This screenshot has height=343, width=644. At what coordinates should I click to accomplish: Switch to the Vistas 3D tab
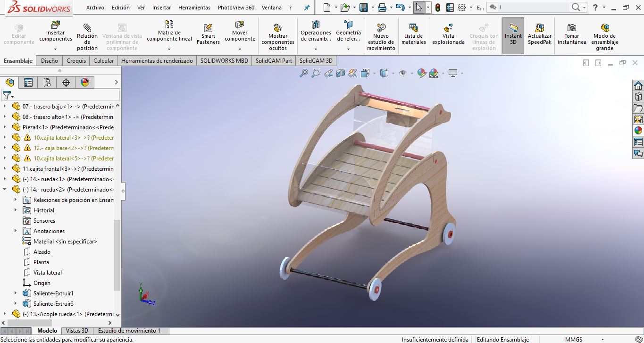[77, 331]
